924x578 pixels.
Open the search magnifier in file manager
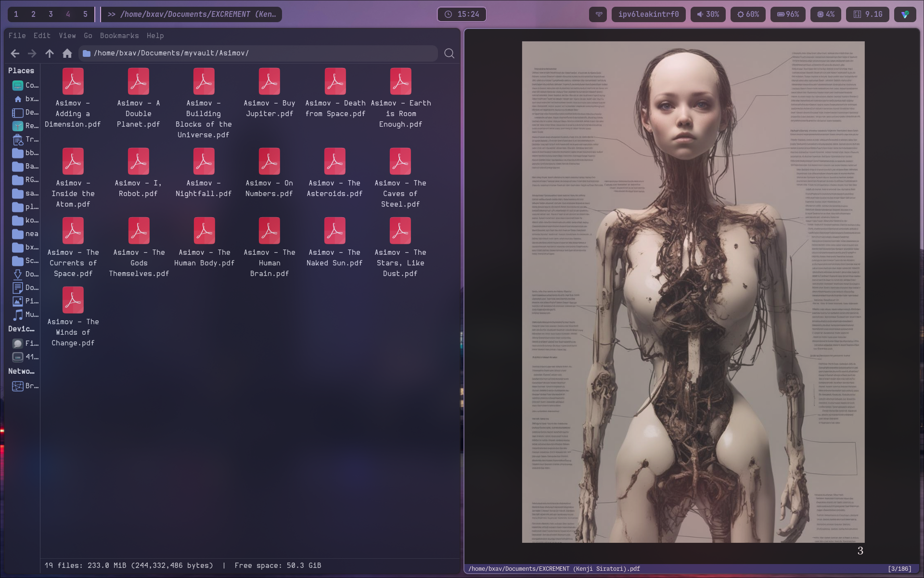[449, 53]
